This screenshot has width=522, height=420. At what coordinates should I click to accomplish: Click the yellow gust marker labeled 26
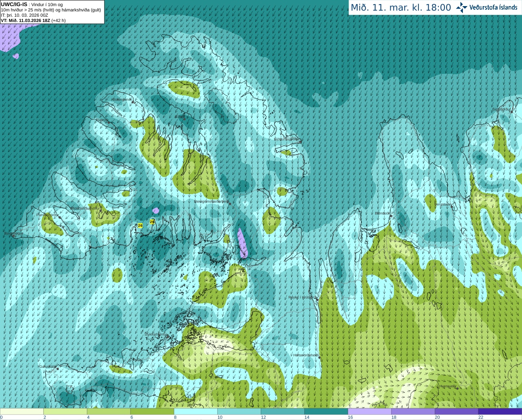click(140, 225)
